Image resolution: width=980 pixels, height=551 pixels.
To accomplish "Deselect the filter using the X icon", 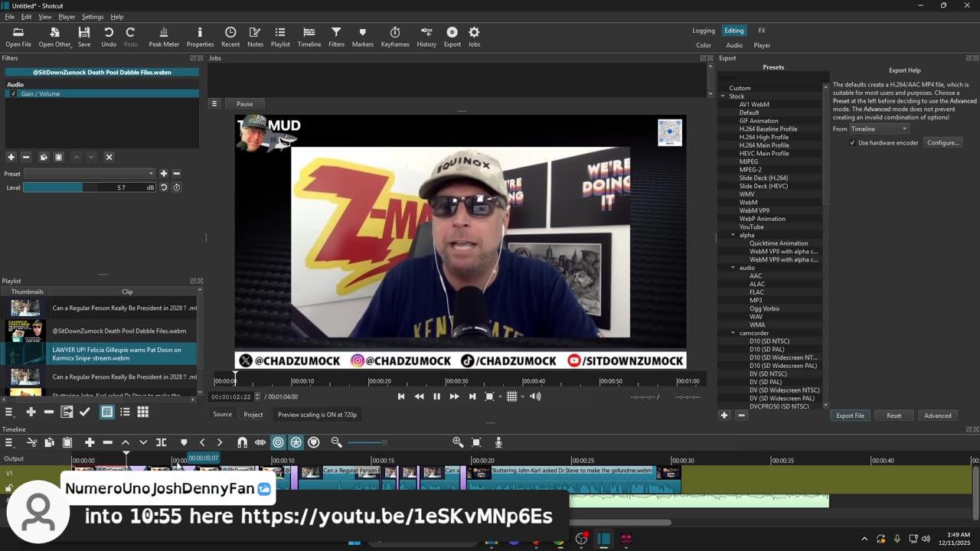I will point(109,157).
